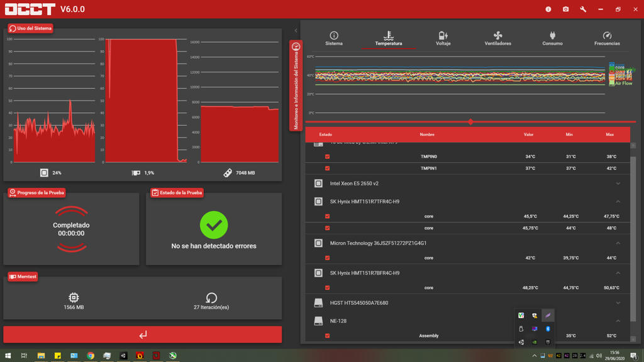The height and width of the screenshot is (362, 644).
Task: Uncheck the core sensor reading 45,5°C
Action: [327, 216]
